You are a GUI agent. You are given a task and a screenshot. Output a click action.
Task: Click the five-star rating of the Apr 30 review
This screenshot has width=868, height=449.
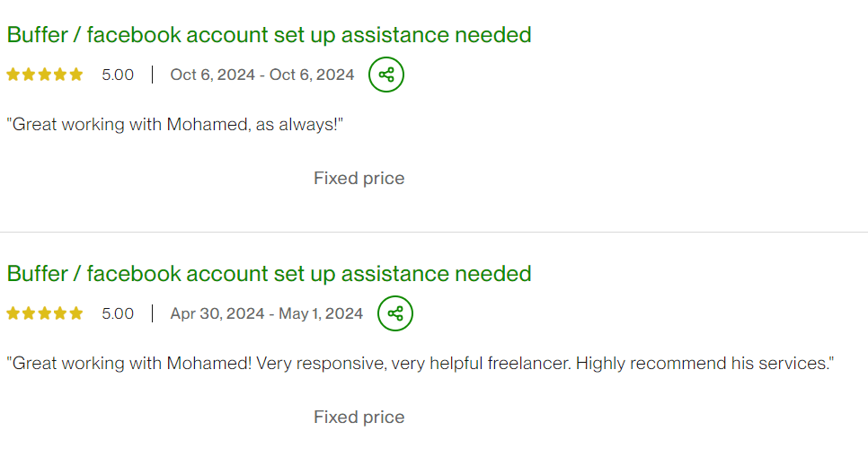45,313
